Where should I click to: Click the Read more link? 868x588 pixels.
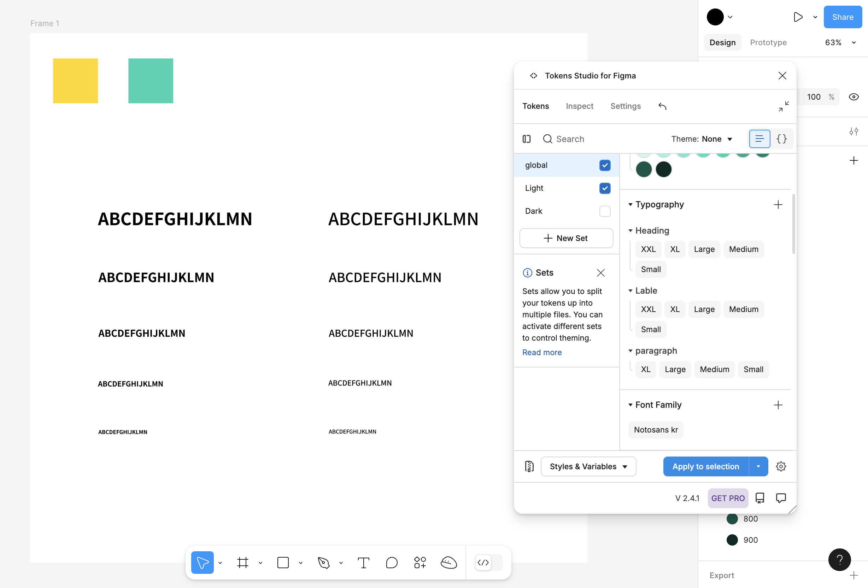point(541,352)
